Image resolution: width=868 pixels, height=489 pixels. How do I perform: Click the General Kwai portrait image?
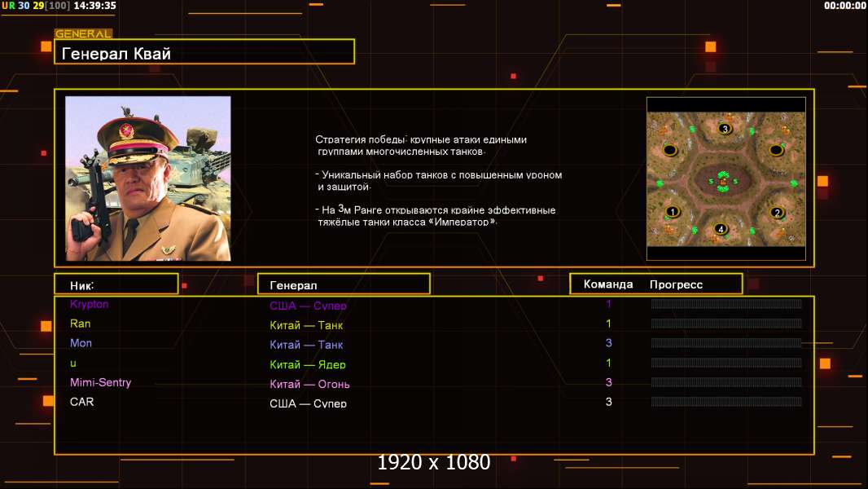148,178
